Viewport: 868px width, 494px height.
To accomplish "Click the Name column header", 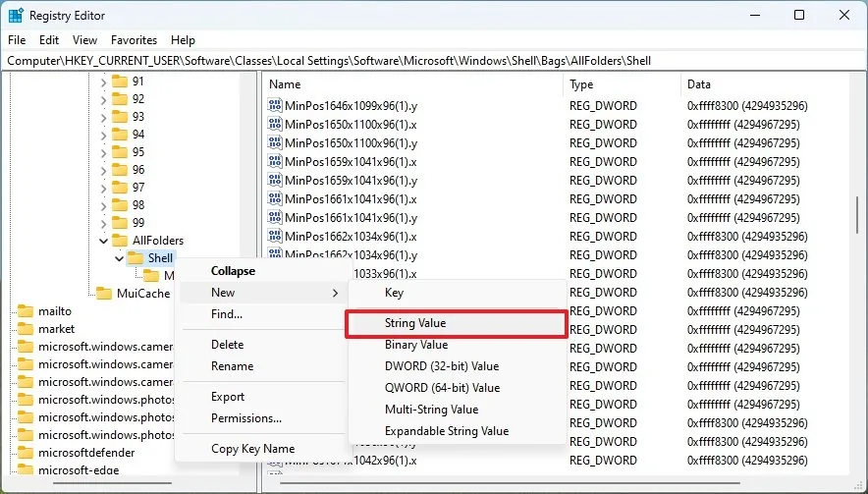I will click(413, 84).
